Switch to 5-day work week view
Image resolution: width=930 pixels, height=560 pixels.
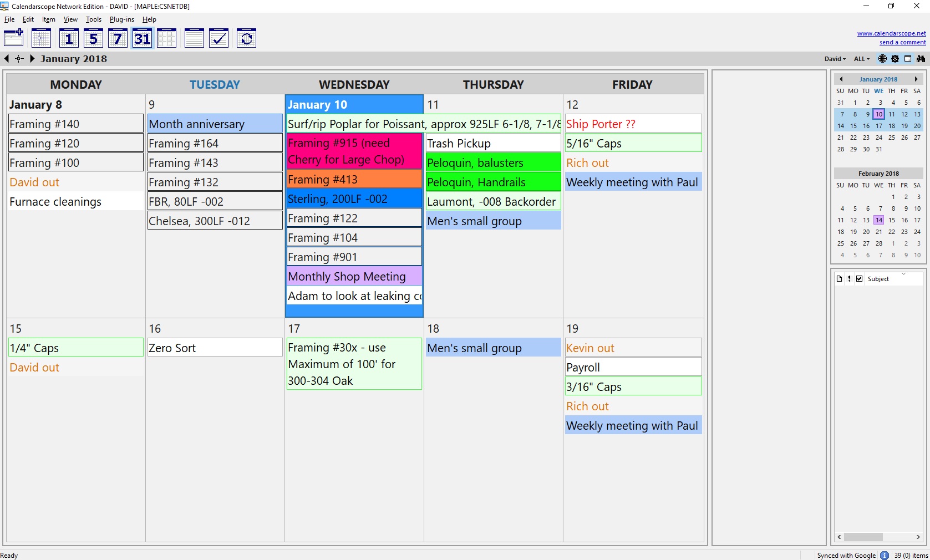click(93, 38)
